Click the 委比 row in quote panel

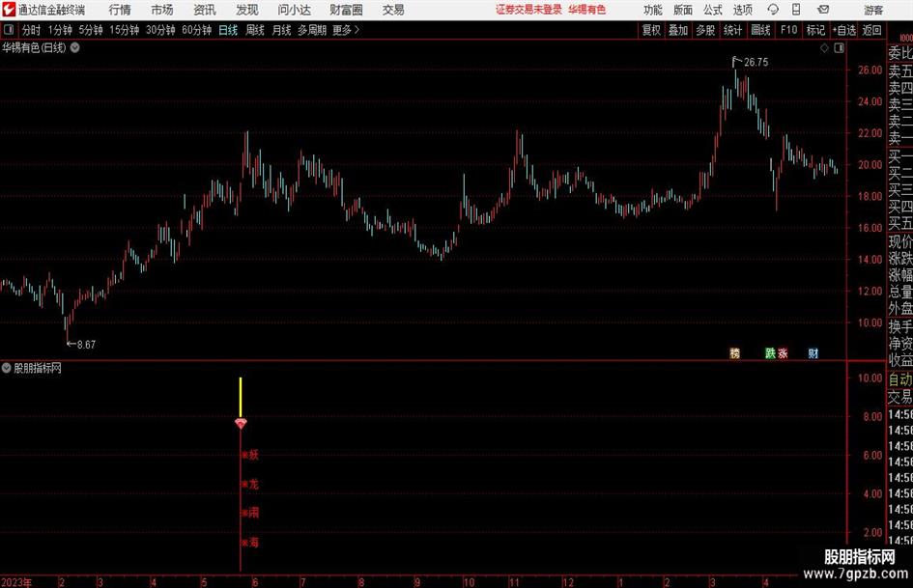900,53
